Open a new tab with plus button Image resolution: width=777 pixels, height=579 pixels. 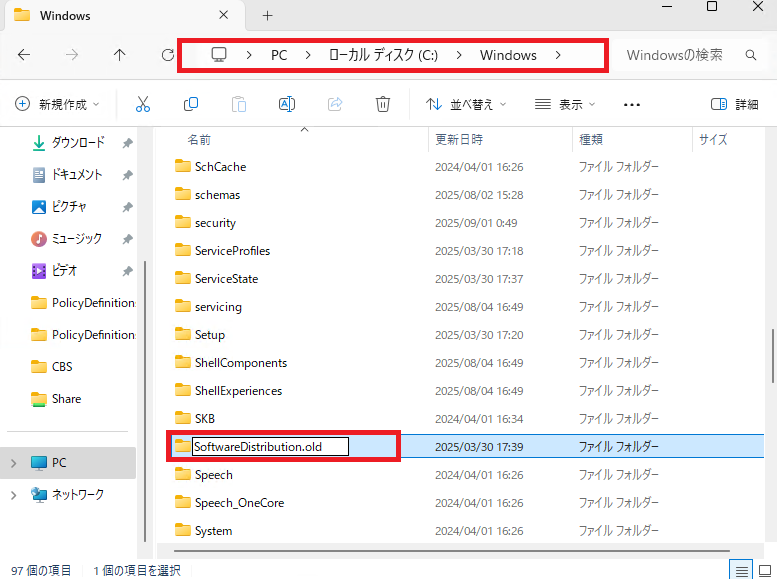267,16
